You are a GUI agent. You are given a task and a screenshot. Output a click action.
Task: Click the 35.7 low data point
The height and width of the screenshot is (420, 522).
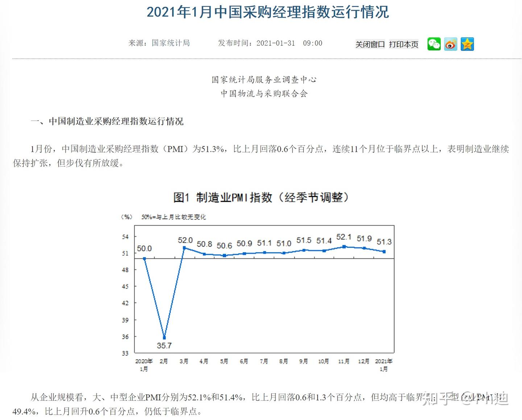click(164, 337)
